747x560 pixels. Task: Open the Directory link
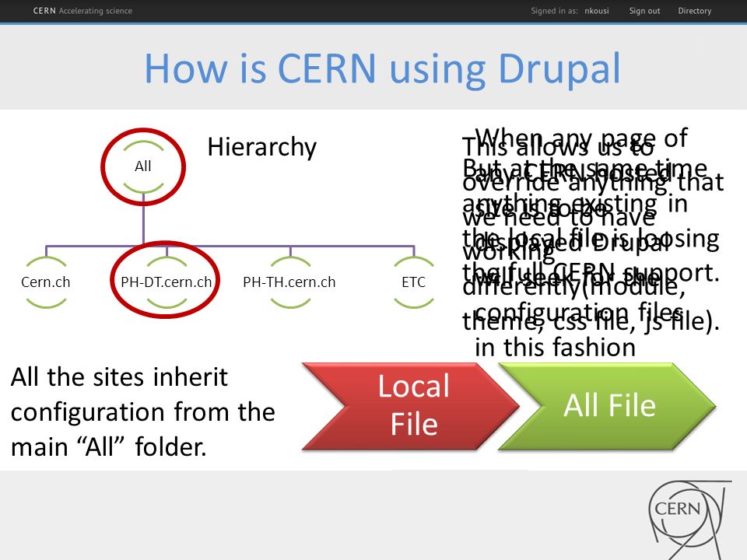(694, 10)
